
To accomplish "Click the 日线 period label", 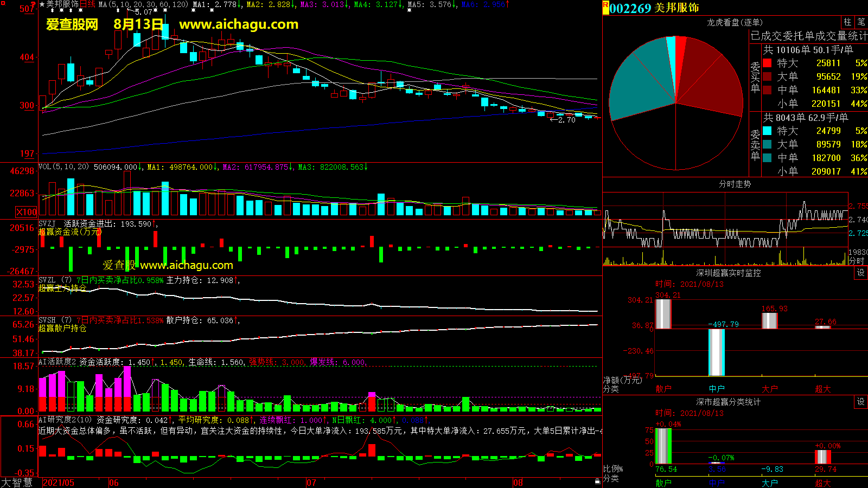I will 88,4.
